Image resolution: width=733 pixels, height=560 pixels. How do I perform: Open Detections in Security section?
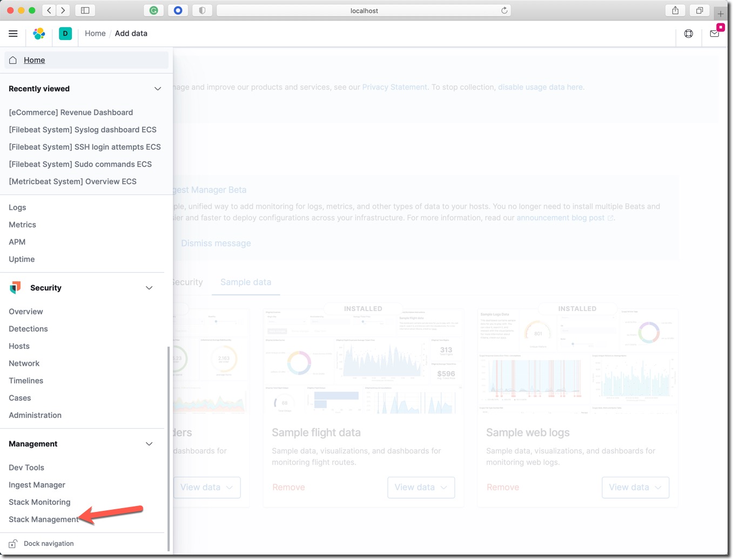tap(28, 329)
